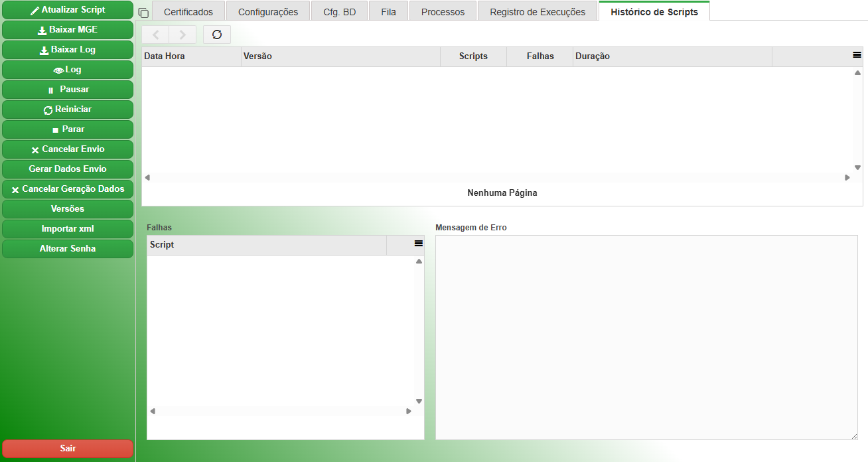Click inside Mensagem de Erro text area
The image size is (868, 462).
(646, 337)
